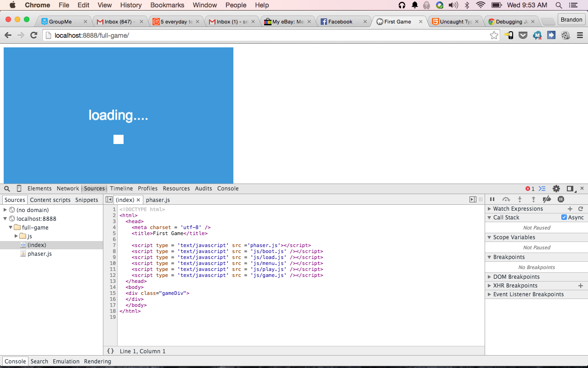The height and width of the screenshot is (368, 588).
Task: Click Step out of function icon
Action: coord(533,199)
